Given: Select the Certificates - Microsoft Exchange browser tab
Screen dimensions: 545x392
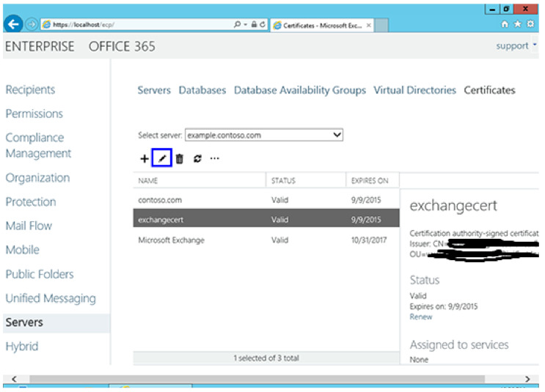Looking at the screenshot, I should point(321,26).
